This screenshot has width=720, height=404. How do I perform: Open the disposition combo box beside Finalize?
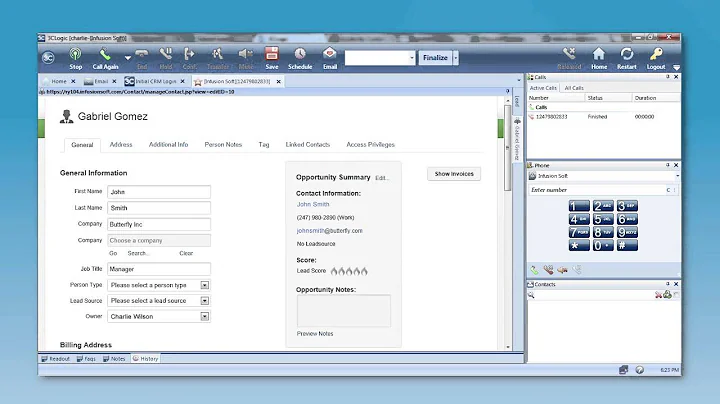click(380, 58)
